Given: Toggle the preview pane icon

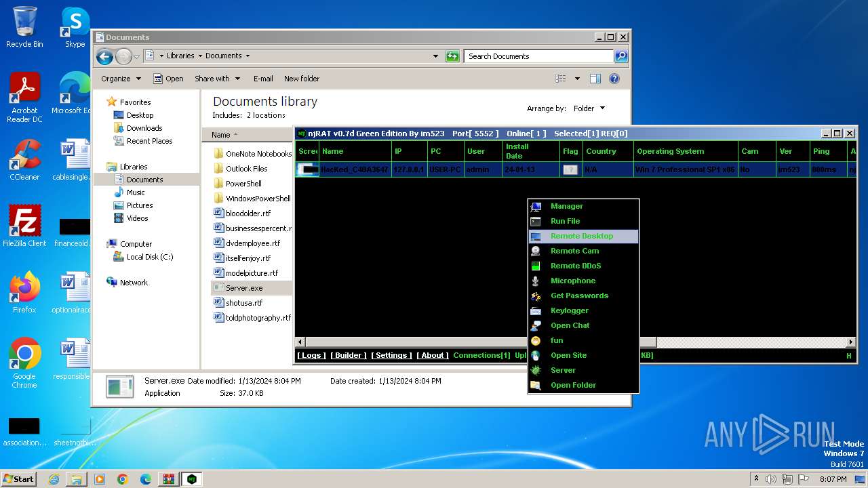Looking at the screenshot, I should tap(595, 79).
